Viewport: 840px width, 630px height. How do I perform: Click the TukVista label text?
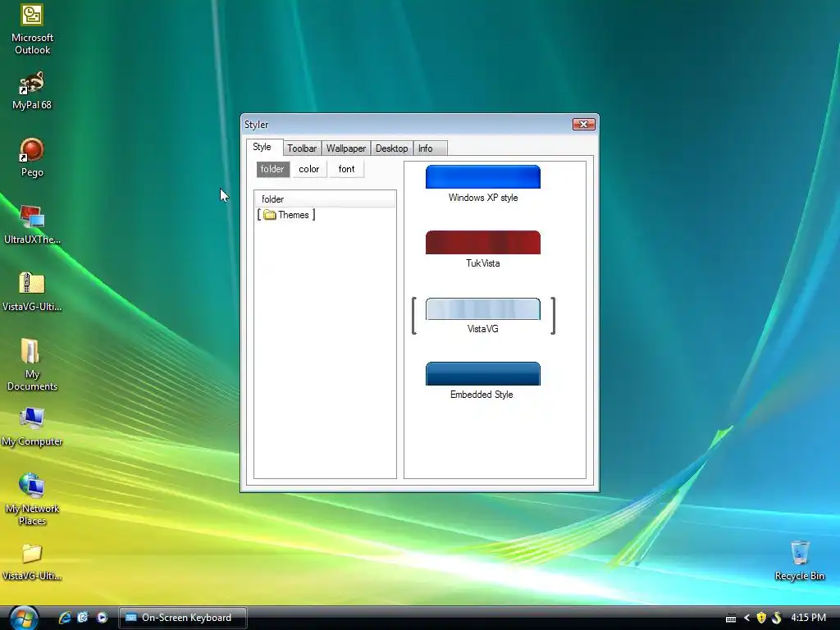(x=482, y=263)
